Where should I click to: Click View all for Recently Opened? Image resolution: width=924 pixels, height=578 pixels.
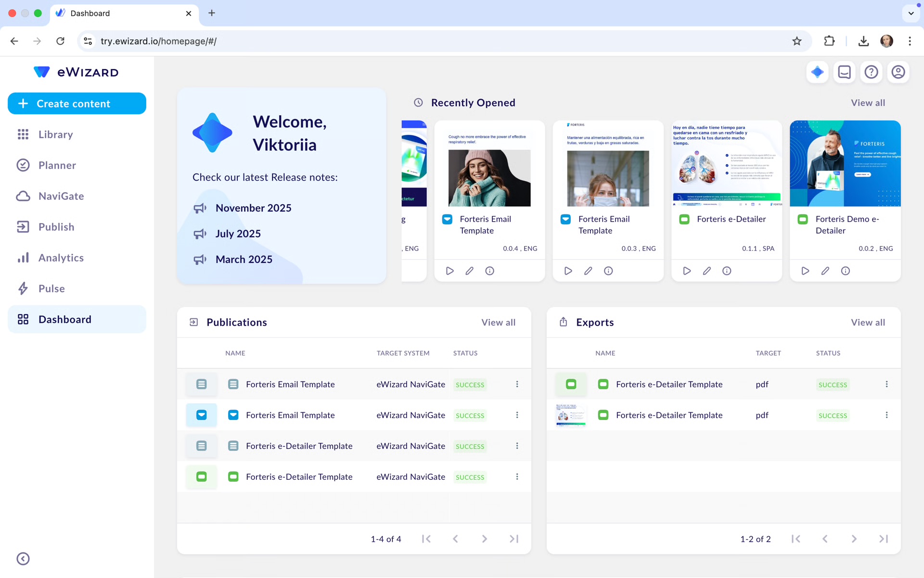(x=868, y=103)
